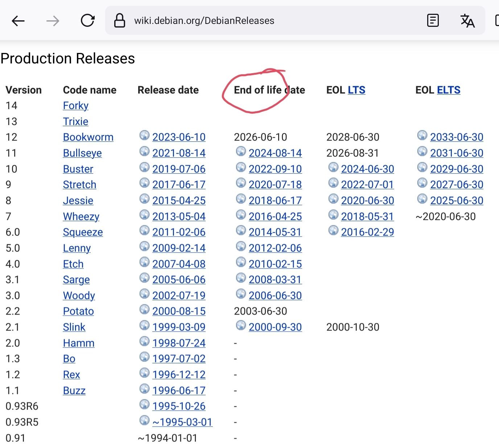Open the Bo code name link
This screenshot has width=499, height=448.
69,358
